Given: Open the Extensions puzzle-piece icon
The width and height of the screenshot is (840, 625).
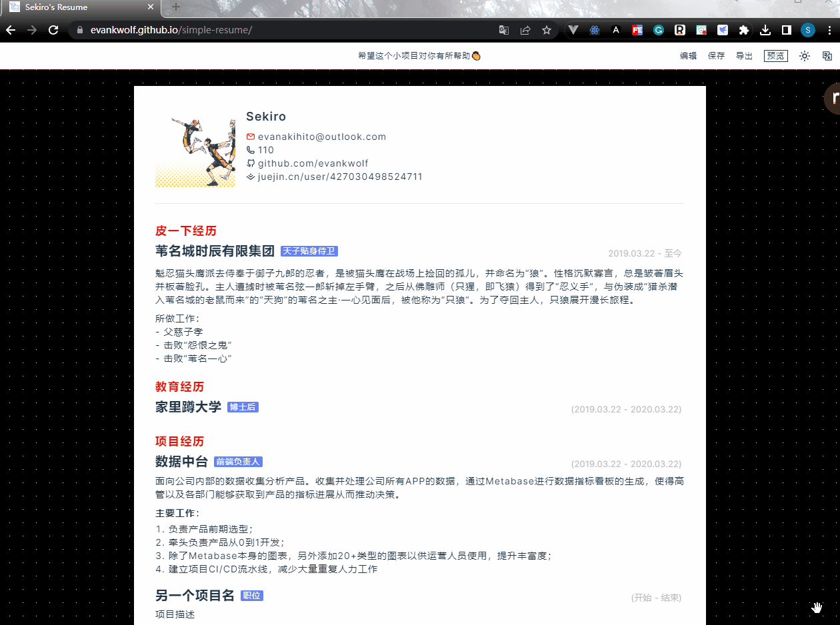Looking at the screenshot, I should click(744, 30).
